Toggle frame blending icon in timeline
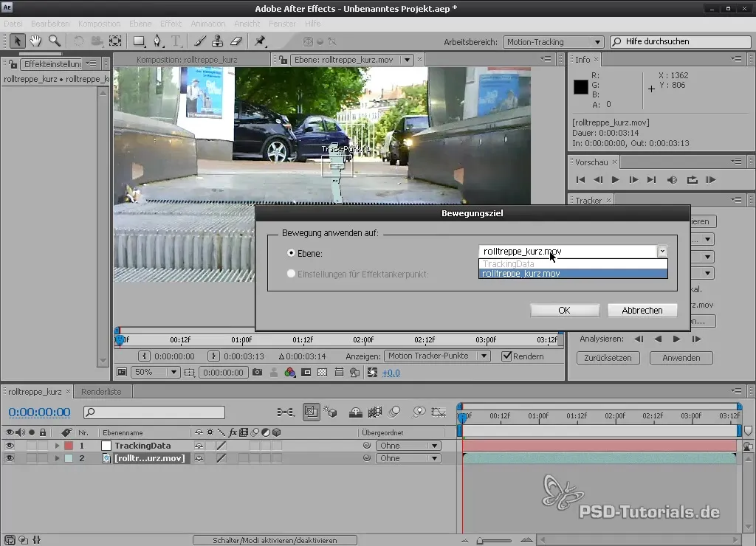The height and width of the screenshot is (546, 756). pos(374,412)
